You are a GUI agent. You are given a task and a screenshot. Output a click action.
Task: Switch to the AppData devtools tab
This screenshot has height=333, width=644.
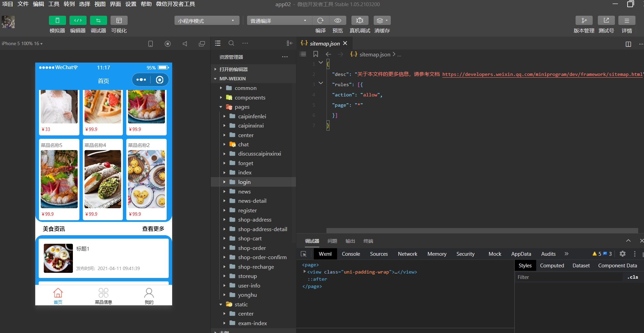coord(521,254)
